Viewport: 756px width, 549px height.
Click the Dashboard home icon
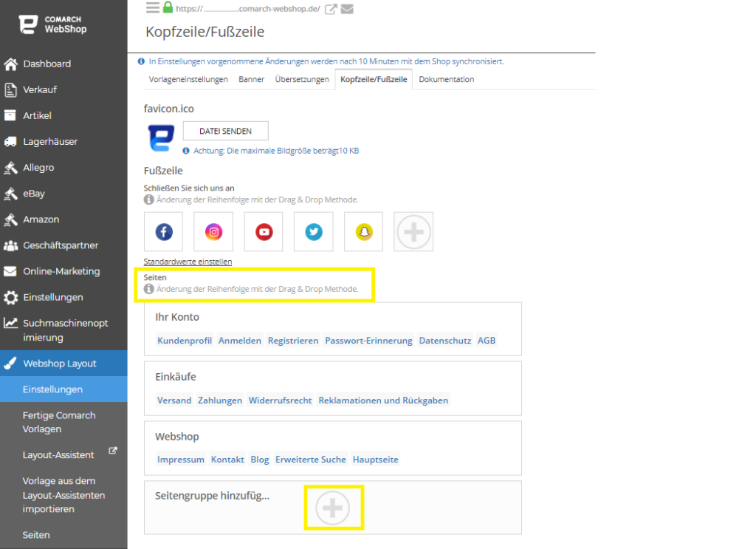tap(10, 64)
